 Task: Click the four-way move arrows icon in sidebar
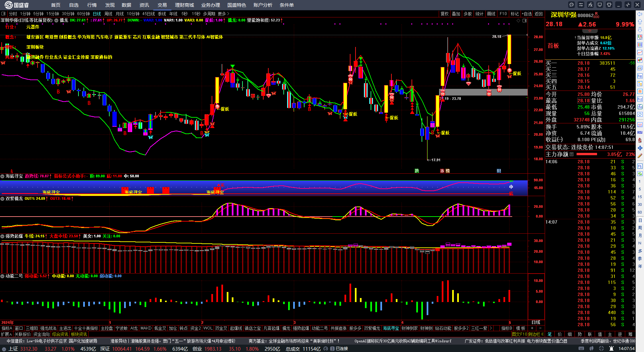[640, 148]
